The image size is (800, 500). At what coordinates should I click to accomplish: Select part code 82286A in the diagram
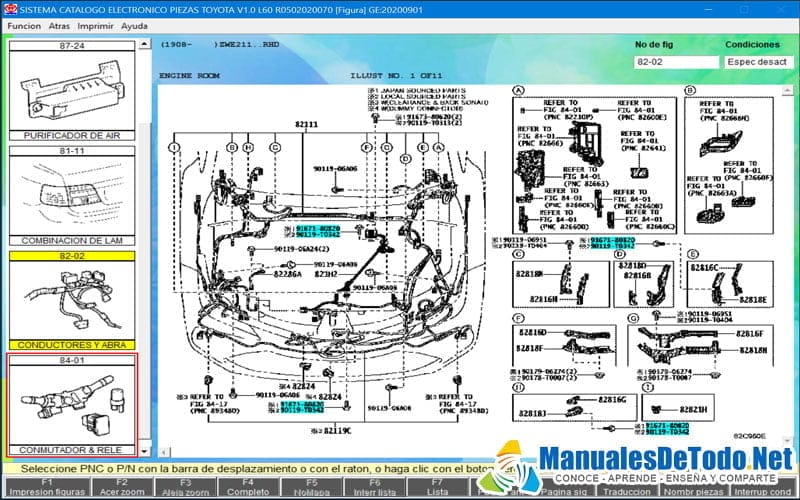click(288, 274)
